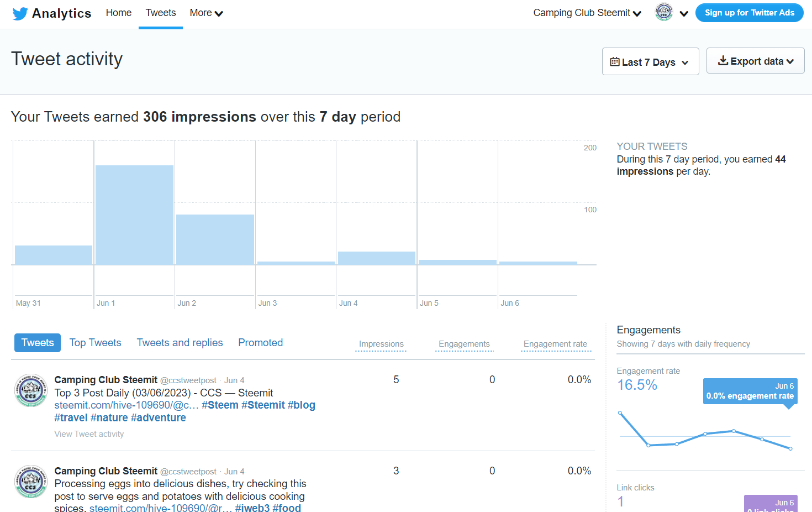
Task: Click the last point on engagement rate line
Action: click(790, 448)
